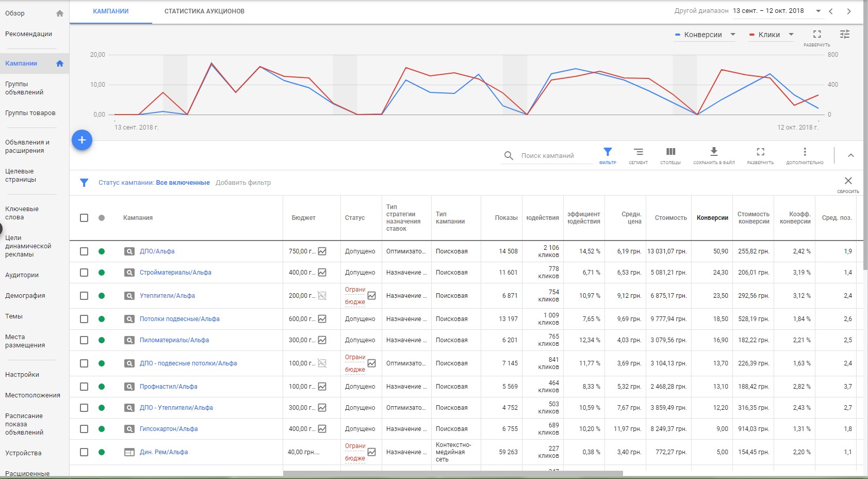Open Ключевые слова in the sidebar
The image size is (868, 479).
(22, 213)
